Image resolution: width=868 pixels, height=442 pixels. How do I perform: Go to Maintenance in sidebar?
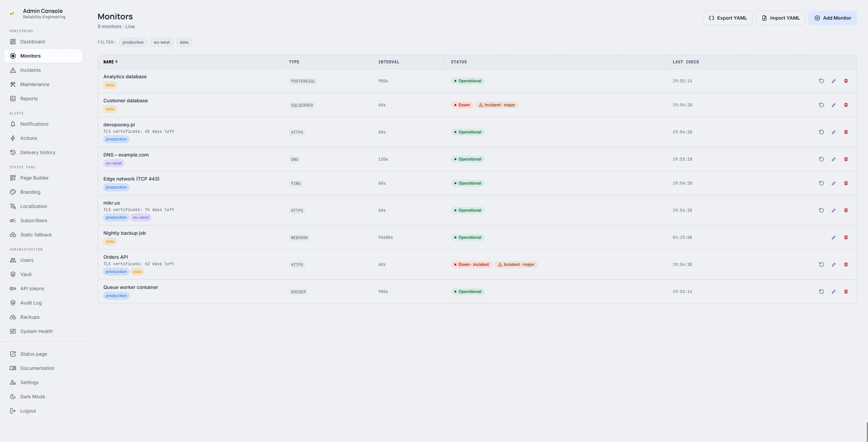43,84
